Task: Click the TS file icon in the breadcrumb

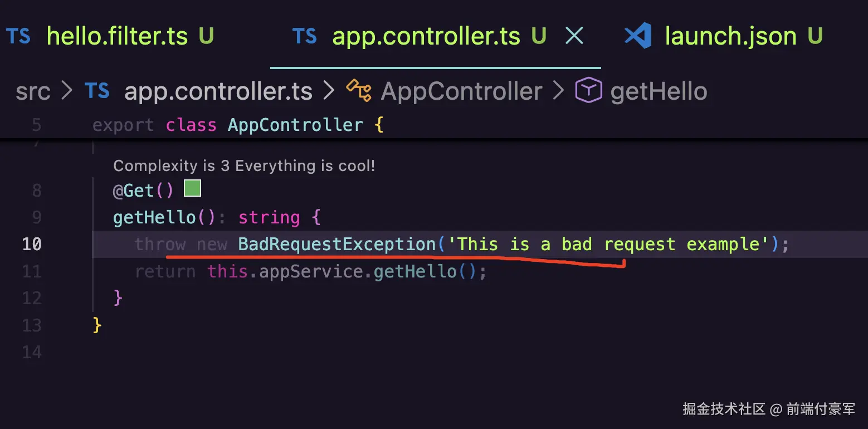Action: (97, 91)
